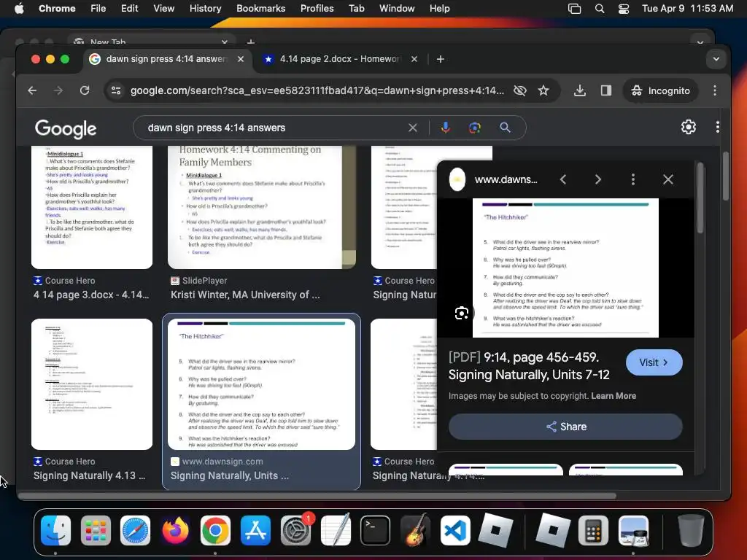Open Chrome downloads icon
Image resolution: width=747 pixels, height=560 pixels.
pos(580,90)
